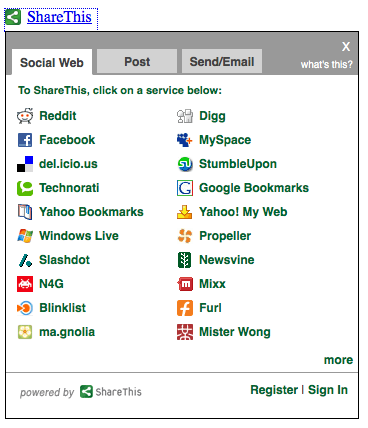Click the Reddit alien icon
Image resolution: width=368 pixels, height=428 pixels.
coord(25,116)
